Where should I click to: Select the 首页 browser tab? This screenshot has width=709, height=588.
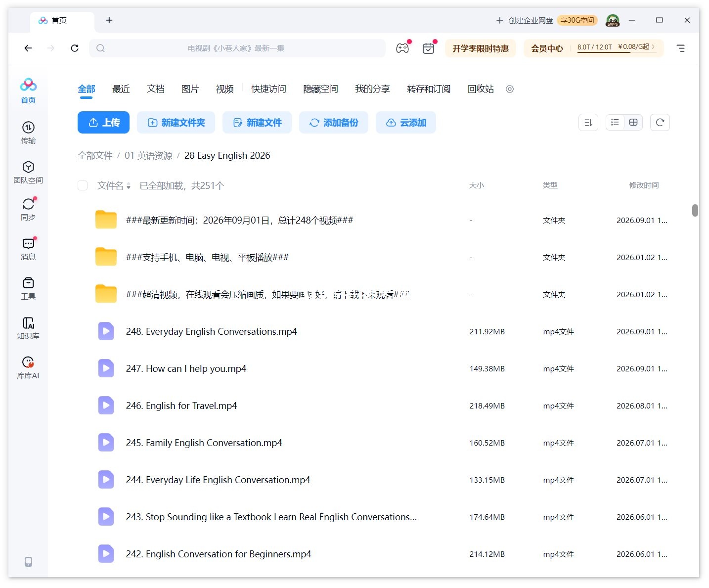pos(62,20)
